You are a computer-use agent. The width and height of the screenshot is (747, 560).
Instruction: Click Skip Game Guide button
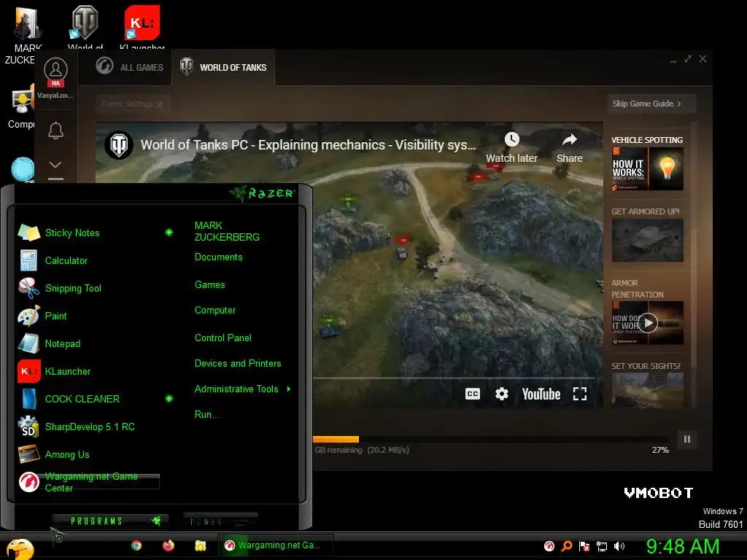(x=651, y=104)
